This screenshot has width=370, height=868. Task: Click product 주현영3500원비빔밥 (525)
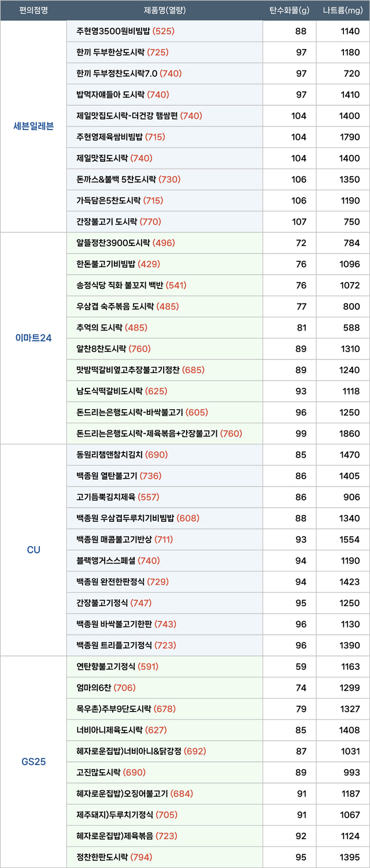125,31
